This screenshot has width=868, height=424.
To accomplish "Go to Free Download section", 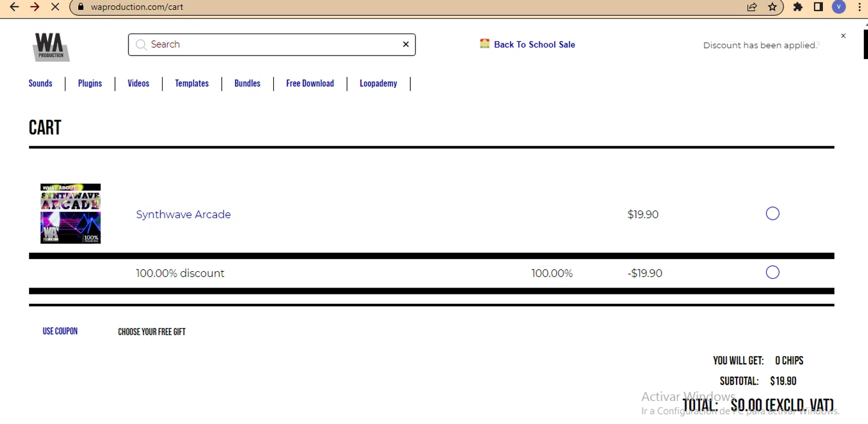I will tap(310, 83).
